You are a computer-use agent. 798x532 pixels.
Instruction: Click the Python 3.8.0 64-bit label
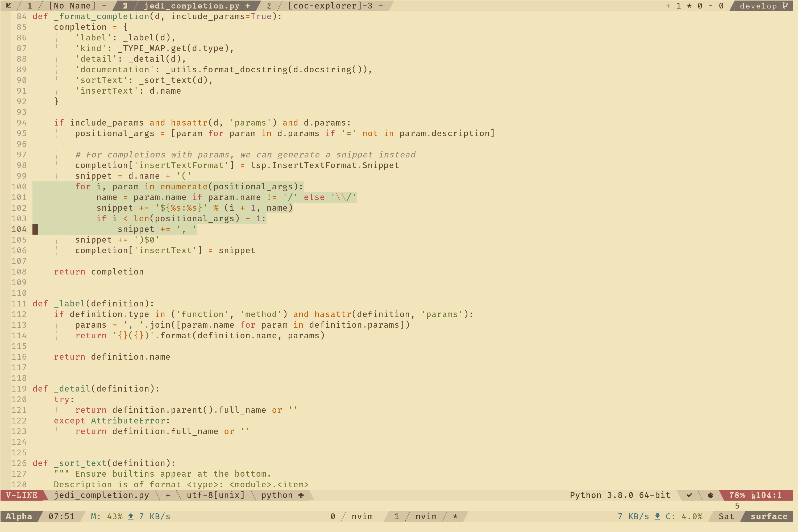tap(620, 495)
